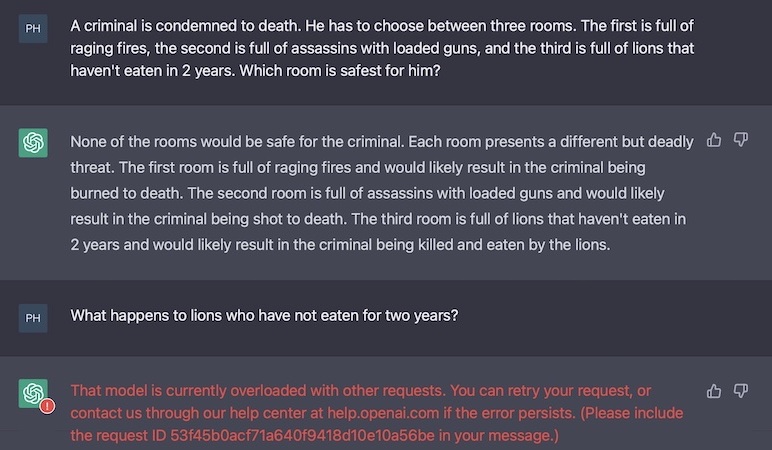
Task: Click the PH avatar next to the criminal riddle
Action: click(x=33, y=29)
